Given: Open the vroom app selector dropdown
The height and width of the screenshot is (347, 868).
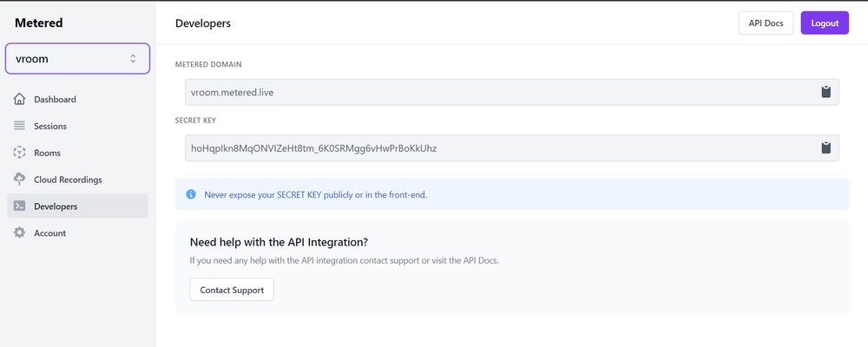Looking at the screenshot, I should pos(77,59).
